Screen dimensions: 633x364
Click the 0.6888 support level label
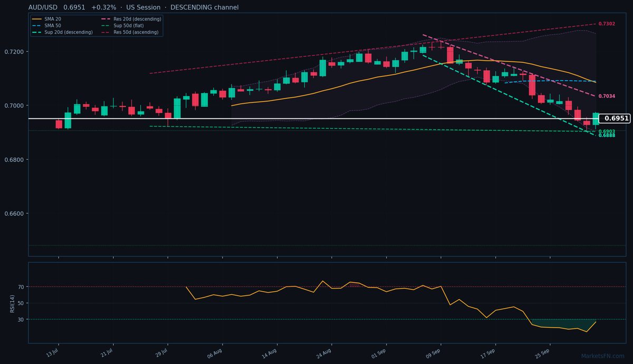coord(607,136)
